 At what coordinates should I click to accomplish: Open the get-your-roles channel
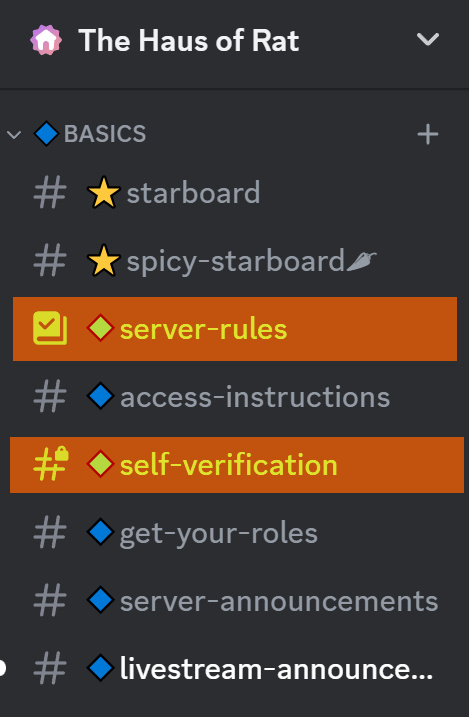click(235, 533)
